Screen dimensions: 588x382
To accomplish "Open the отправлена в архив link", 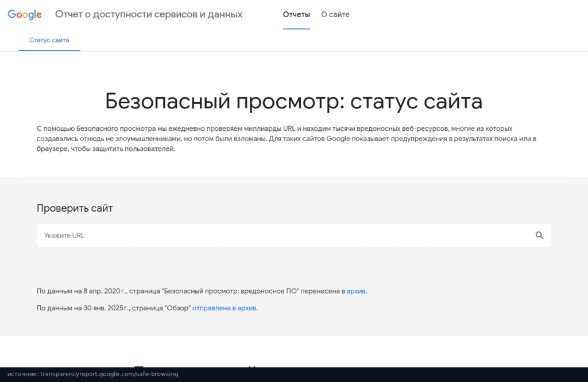I will pos(225,308).
